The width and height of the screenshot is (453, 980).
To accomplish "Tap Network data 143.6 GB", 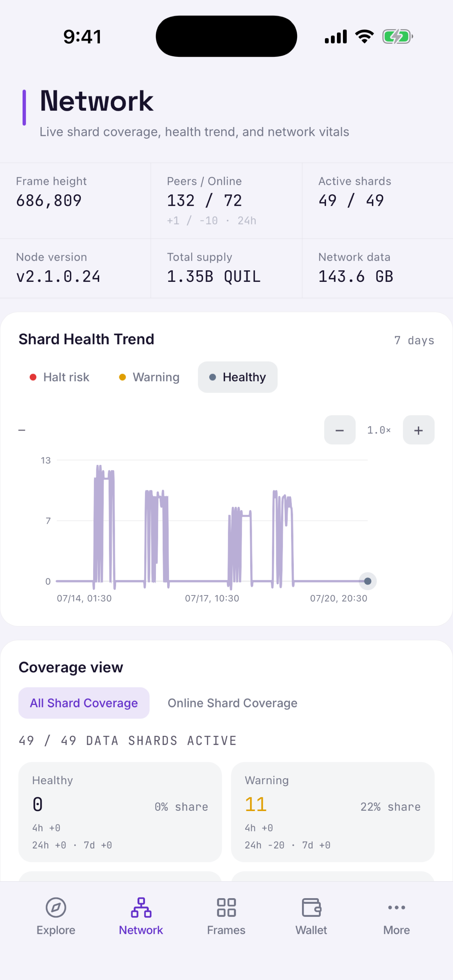I will point(356,277).
